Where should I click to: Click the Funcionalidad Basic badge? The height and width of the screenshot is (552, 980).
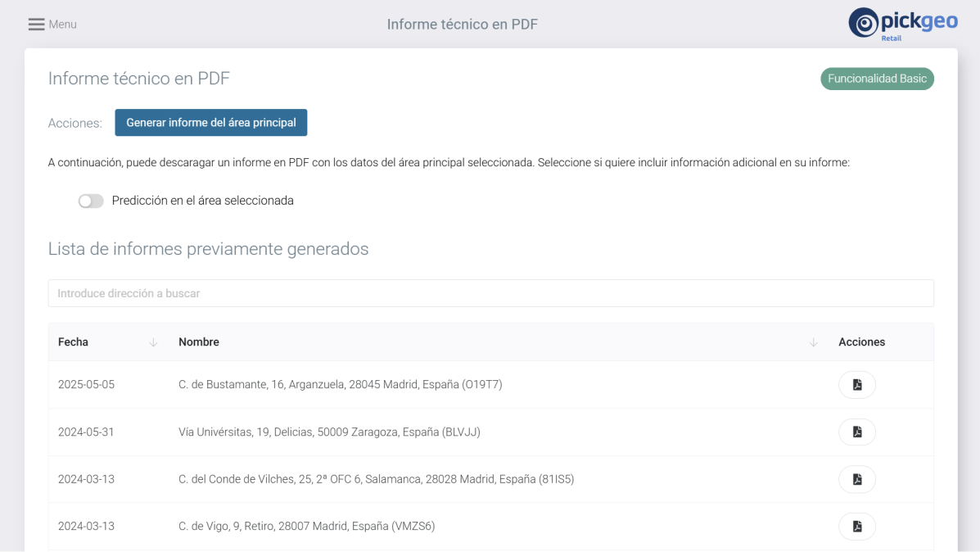[877, 79]
